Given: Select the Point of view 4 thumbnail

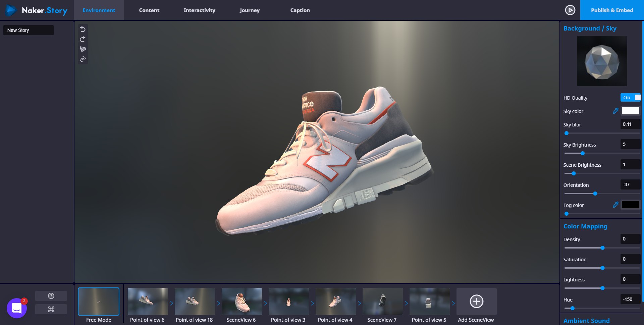Looking at the screenshot, I should point(335,301).
